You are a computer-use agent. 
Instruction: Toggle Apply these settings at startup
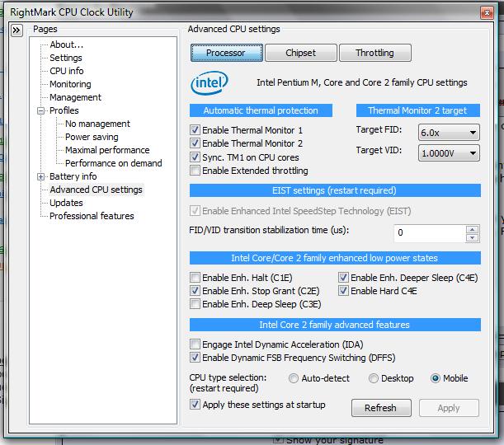(x=195, y=405)
